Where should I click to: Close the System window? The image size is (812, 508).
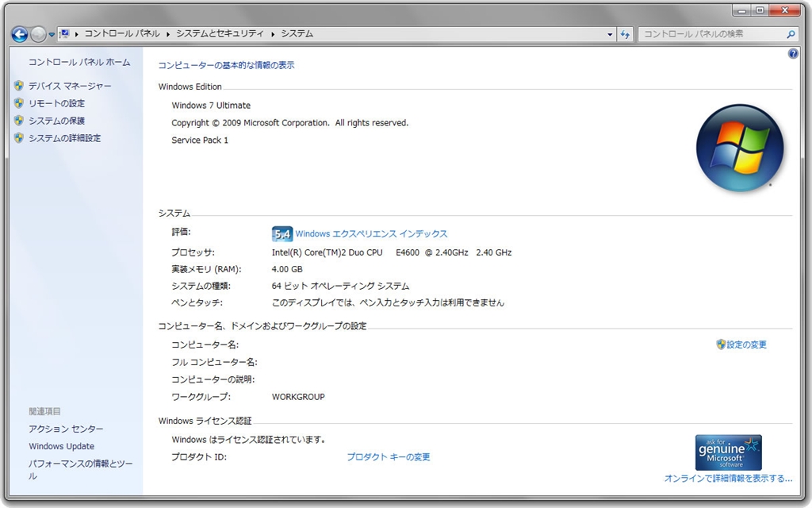785,10
